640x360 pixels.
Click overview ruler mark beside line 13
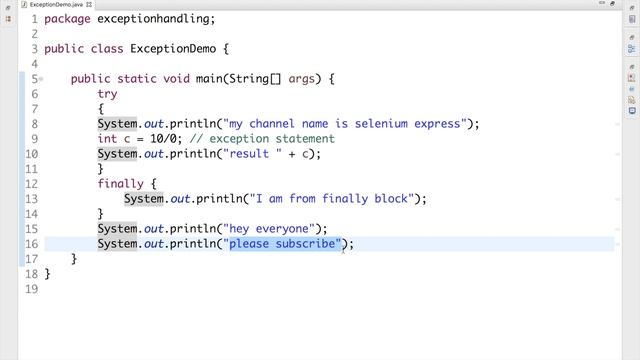pos(618,199)
